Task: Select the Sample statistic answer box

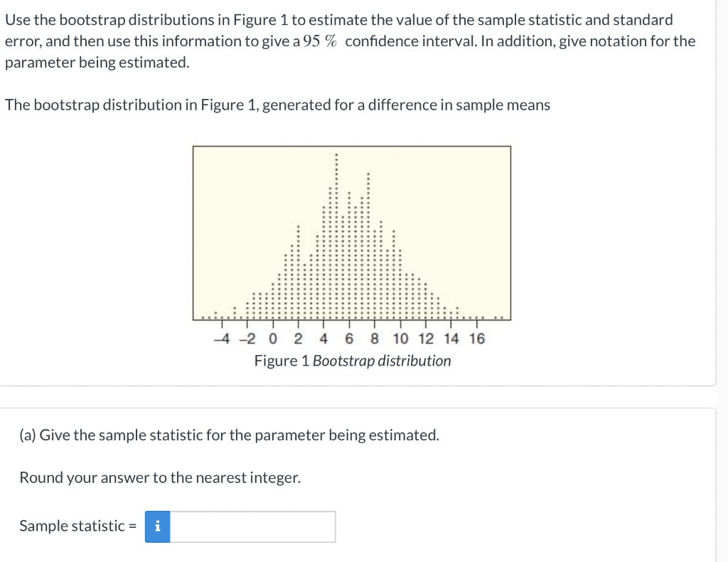Action: pyautogui.click(x=252, y=526)
